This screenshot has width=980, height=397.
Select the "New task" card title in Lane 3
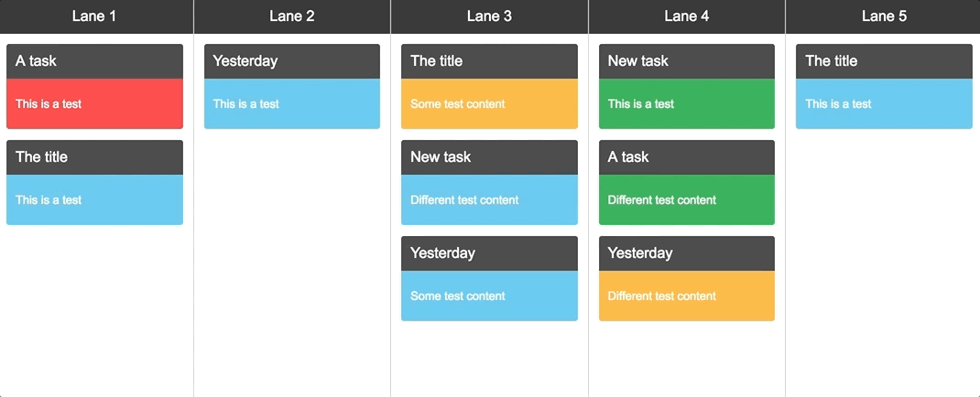click(489, 157)
